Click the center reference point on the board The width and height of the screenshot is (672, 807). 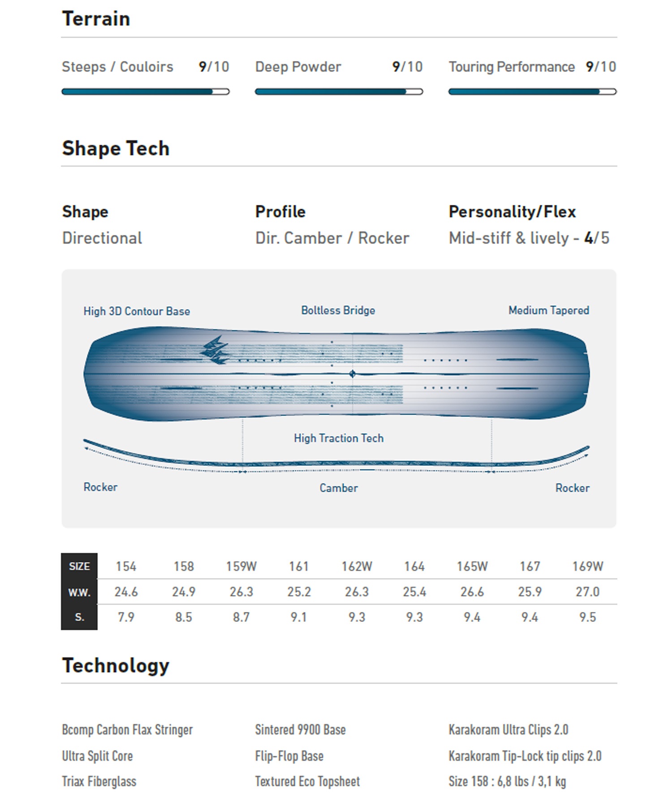coord(352,374)
